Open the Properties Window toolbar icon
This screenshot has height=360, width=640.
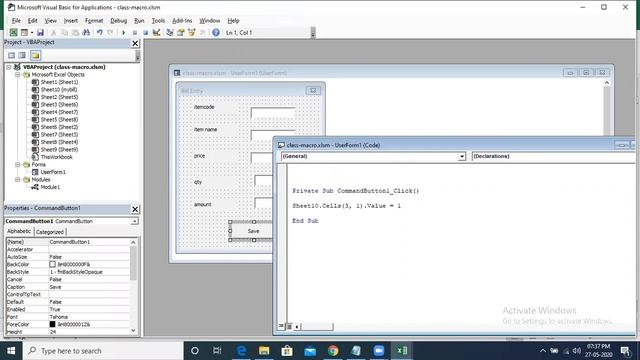[x=180, y=32]
